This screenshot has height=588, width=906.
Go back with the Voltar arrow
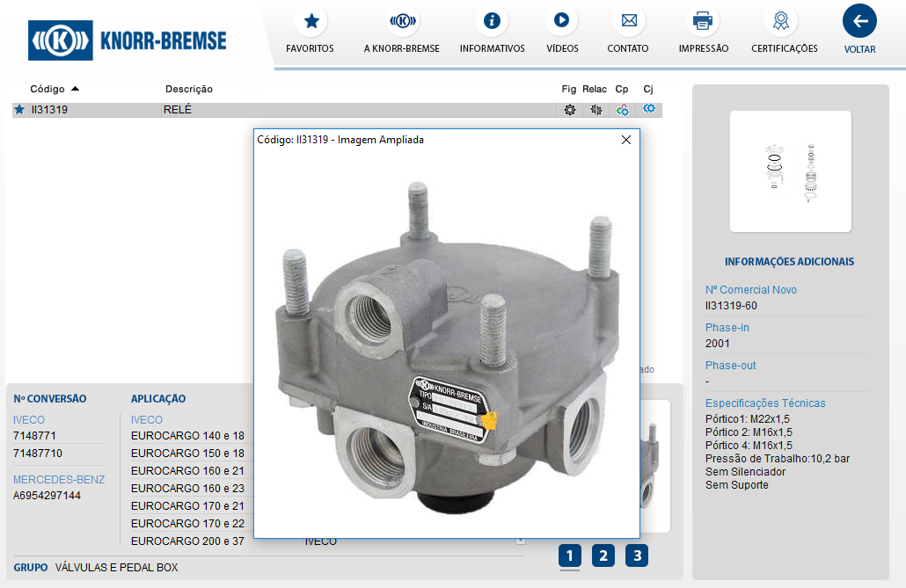click(859, 21)
